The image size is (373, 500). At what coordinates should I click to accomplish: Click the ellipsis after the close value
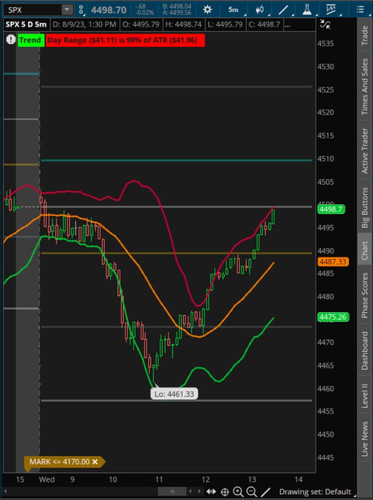287,25
